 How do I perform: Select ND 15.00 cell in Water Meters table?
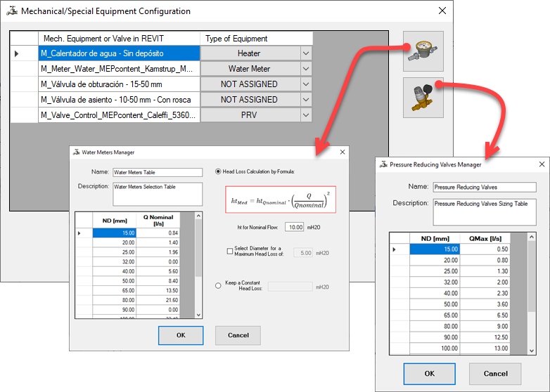[x=115, y=233]
